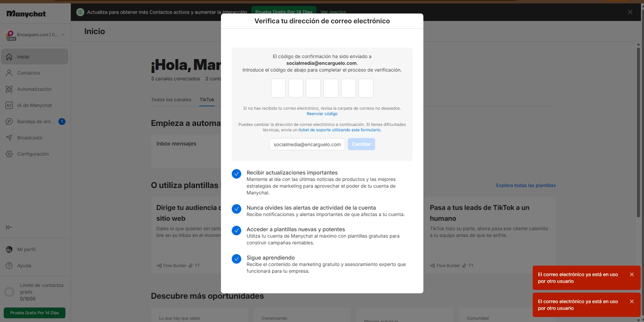Click the fourth verification code box

331,88
